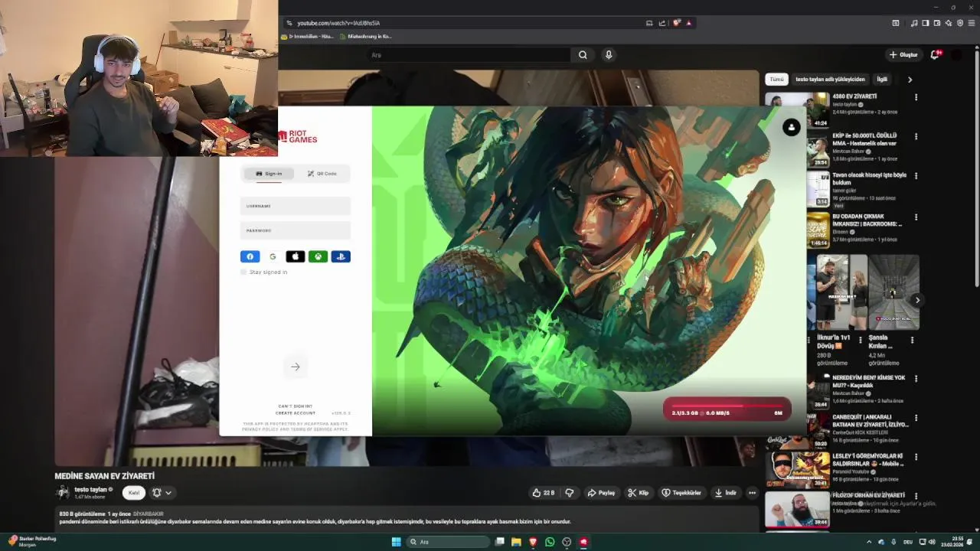Screen dimensions: 980x551
Task: Sign in with Google icon
Action: 273,256
